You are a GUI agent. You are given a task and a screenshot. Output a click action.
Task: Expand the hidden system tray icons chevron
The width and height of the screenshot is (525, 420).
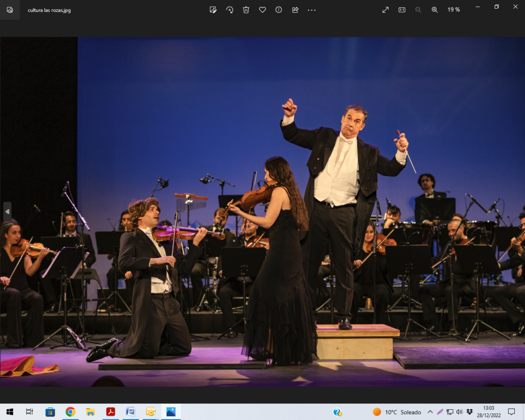(430, 412)
